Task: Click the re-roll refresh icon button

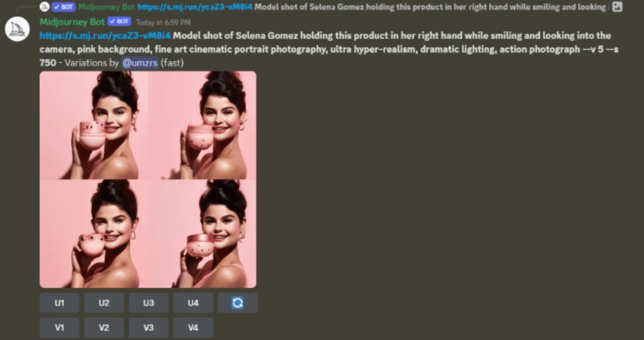Action: click(237, 303)
